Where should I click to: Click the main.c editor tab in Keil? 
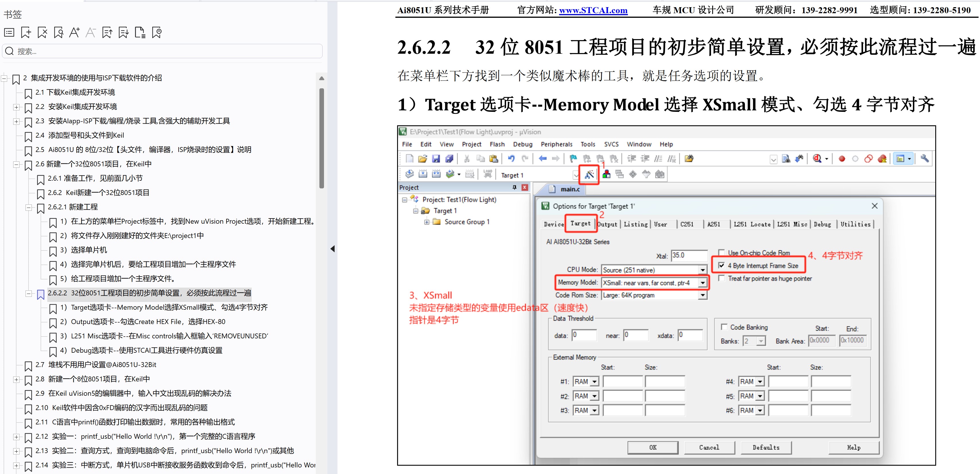coord(566,189)
